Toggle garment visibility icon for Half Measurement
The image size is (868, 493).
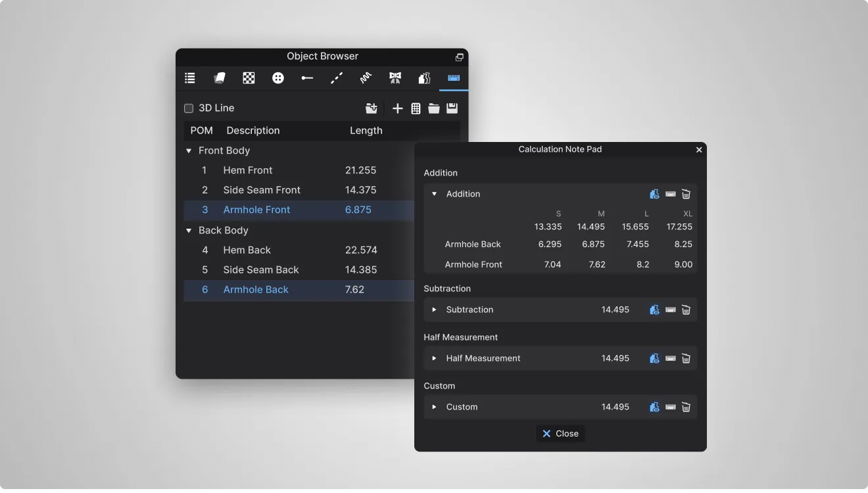tap(654, 358)
